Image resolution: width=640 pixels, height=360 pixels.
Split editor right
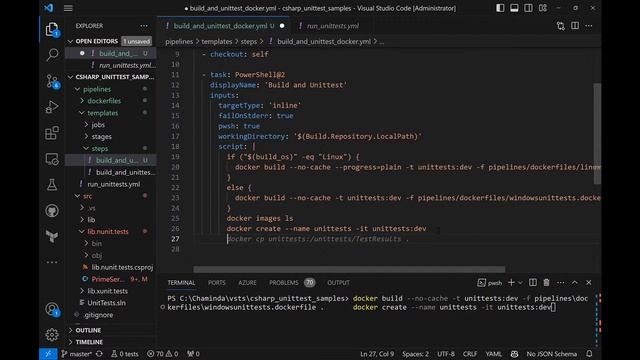[x=575, y=26]
